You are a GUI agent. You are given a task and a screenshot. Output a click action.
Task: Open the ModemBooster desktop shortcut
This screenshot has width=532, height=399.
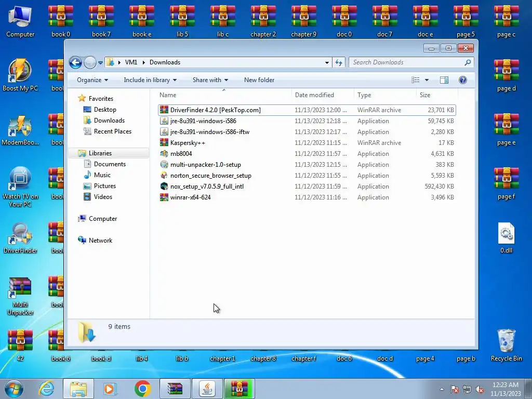(x=20, y=130)
